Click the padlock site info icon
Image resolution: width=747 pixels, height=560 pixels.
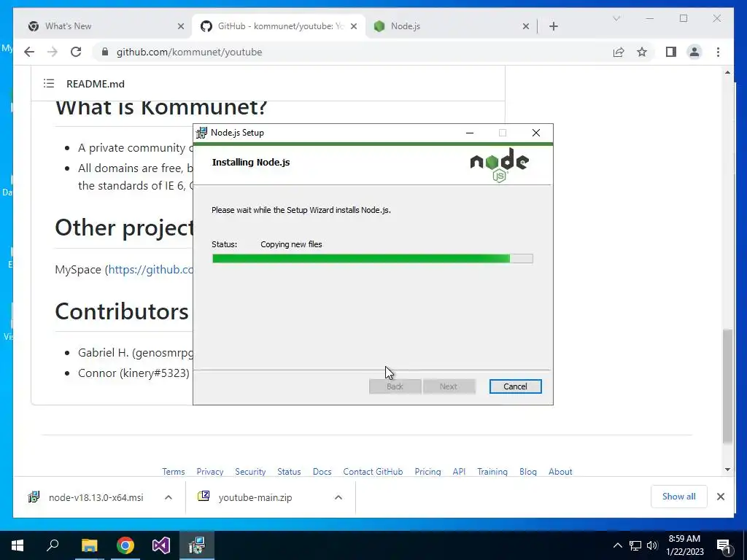pyautogui.click(x=105, y=52)
